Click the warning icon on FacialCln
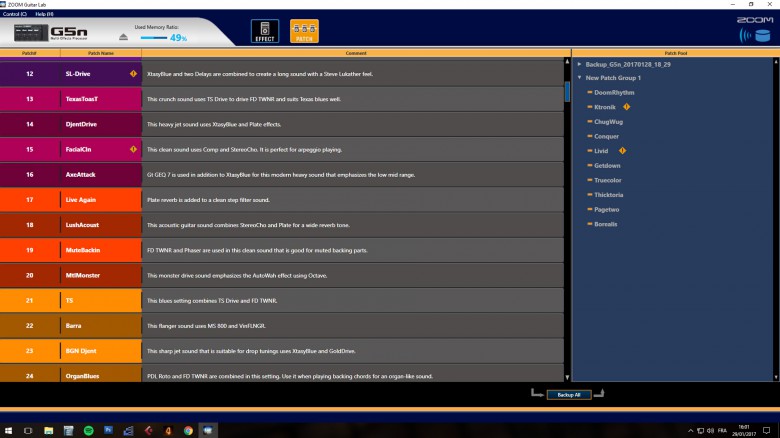This screenshot has height=438, width=780. (x=133, y=149)
